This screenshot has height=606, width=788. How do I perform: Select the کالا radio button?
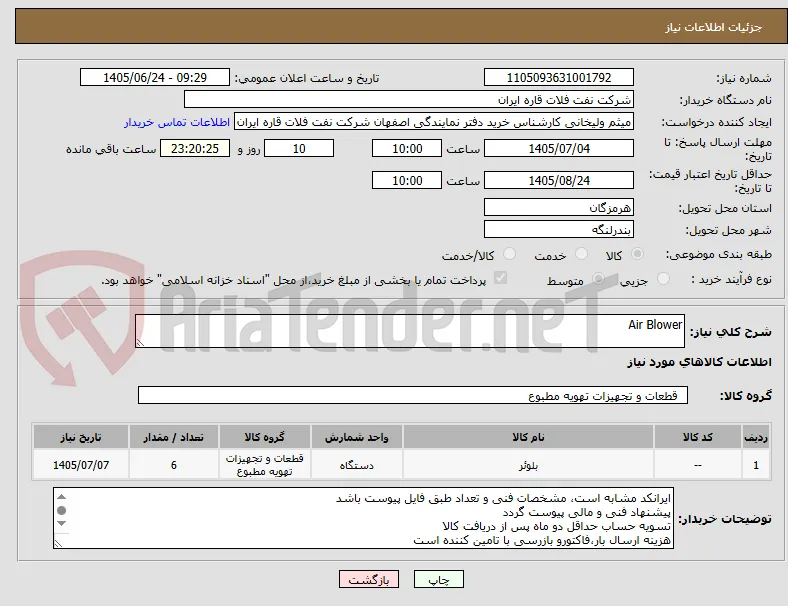coord(637,254)
